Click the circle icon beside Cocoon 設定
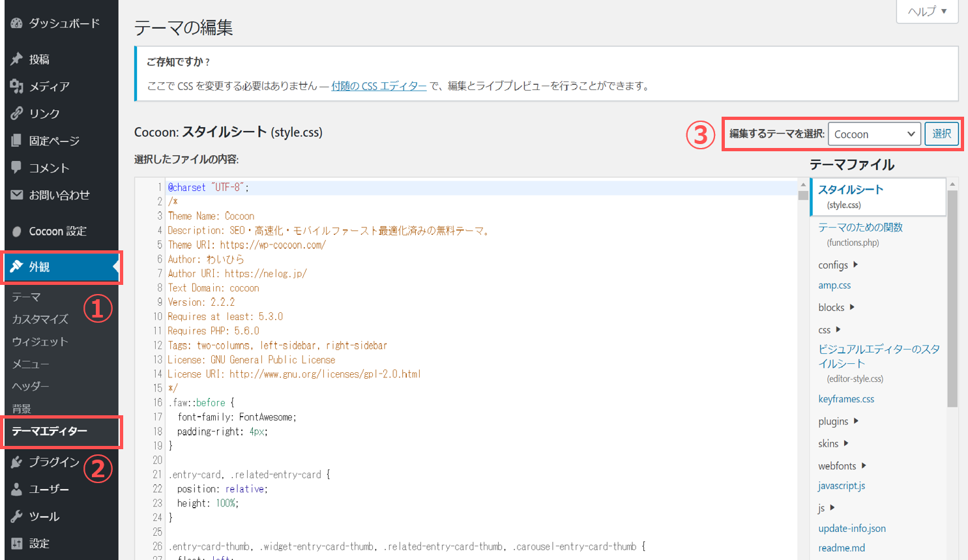This screenshot has width=968, height=560. (17, 231)
